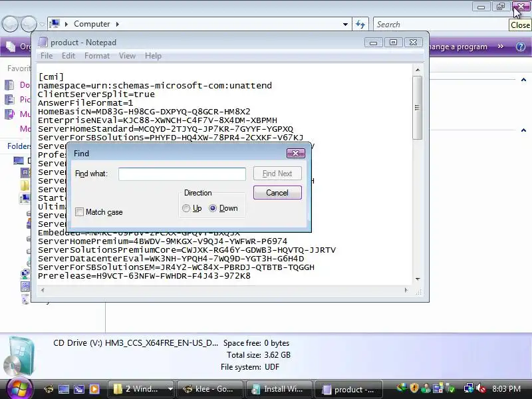The width and height of the screenshot is (532, 399).
Task: Click the CD drive icon in details pane
Action: coord(21,356)
